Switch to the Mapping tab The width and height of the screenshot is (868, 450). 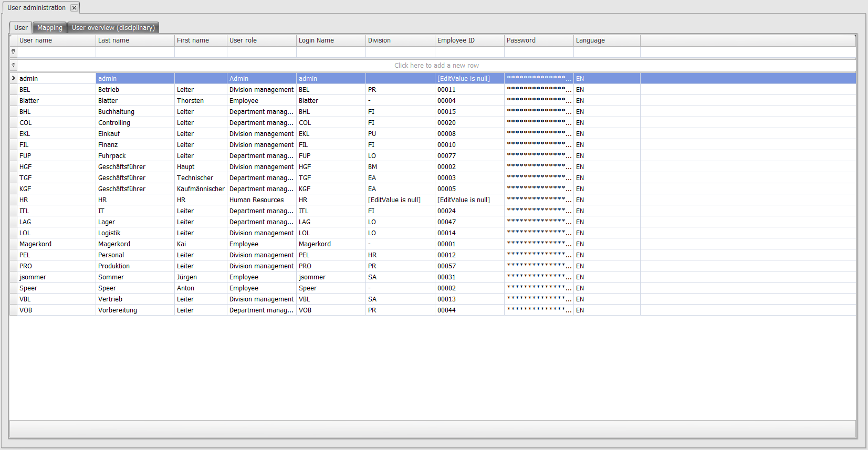pyautogui.click(x=49, y=28)
